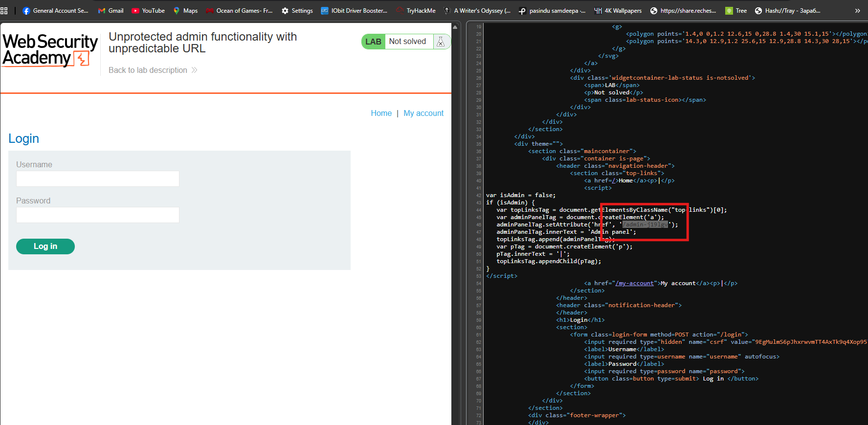Open the General Account Se... Facebook bookmark
The height and width of the screenshot is (425, 868).
55,10
